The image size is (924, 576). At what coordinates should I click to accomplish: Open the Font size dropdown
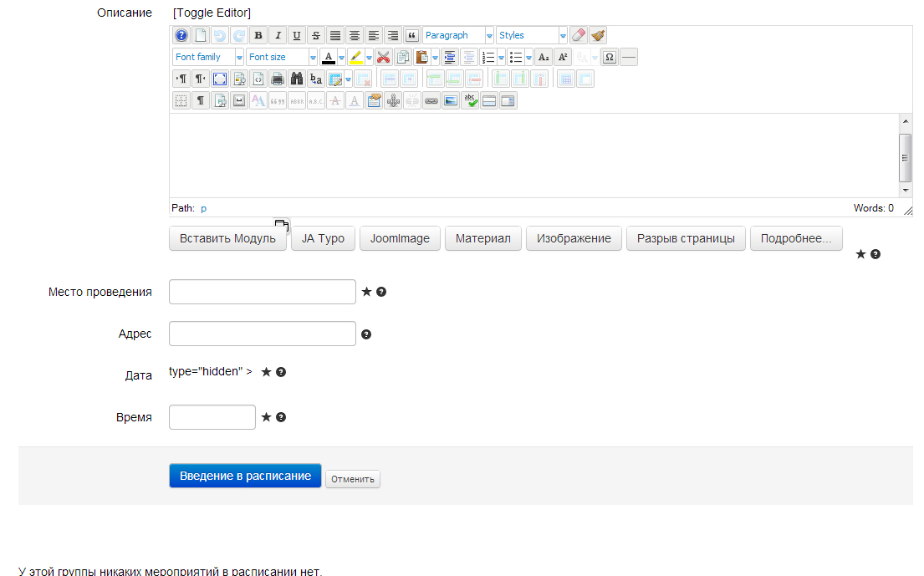pyautogui.click(x=283, y=57)
